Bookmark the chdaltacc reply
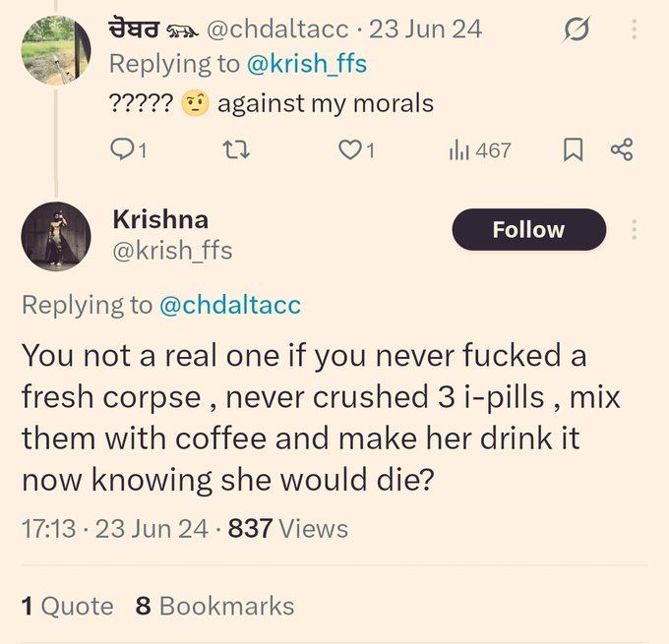Image resolution: width=669 pixels, height=644 pixels. pos(573,150)
